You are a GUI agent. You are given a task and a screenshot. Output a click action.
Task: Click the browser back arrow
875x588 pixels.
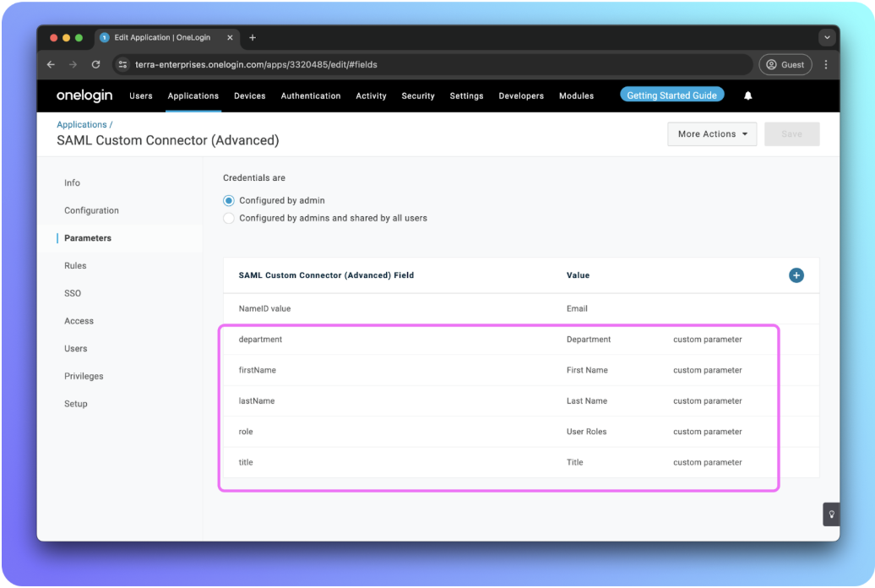(51, 65)
